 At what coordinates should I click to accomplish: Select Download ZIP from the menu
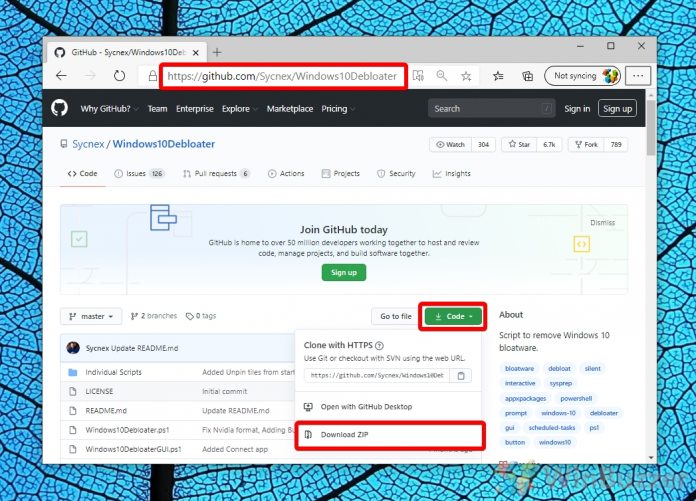[343, 435]
